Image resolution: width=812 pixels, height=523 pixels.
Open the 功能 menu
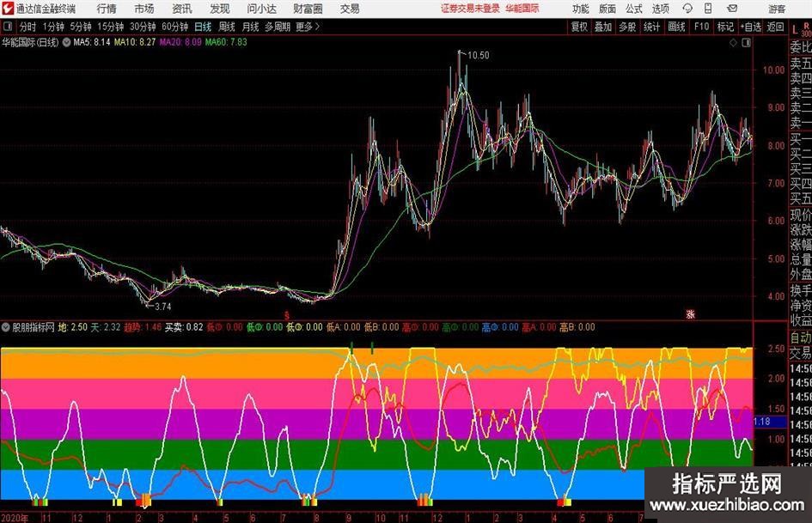click(x=581, y=9)
